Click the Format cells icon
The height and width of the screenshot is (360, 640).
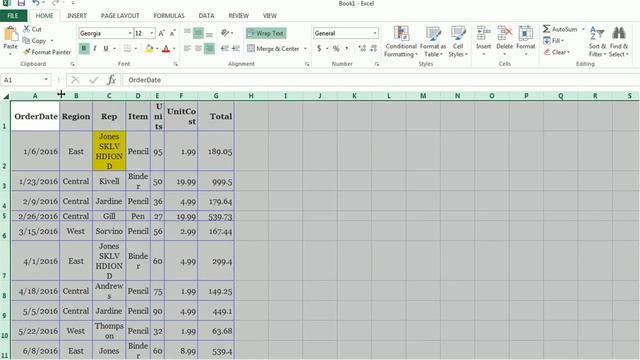(526, 33)
